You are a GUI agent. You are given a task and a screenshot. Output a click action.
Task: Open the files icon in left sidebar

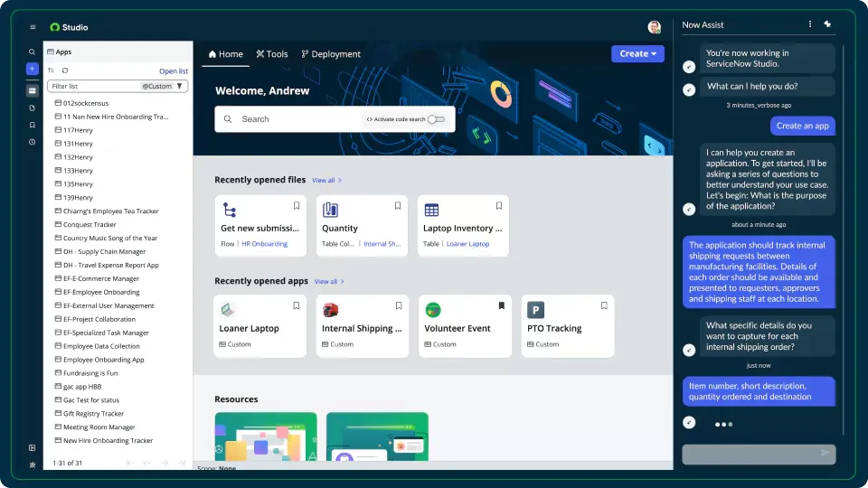tap(33, 108)
